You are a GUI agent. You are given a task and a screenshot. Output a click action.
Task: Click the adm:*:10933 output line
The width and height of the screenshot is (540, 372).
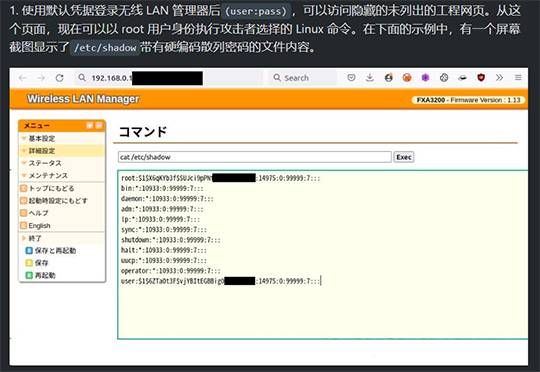click(x=162, y=209)
